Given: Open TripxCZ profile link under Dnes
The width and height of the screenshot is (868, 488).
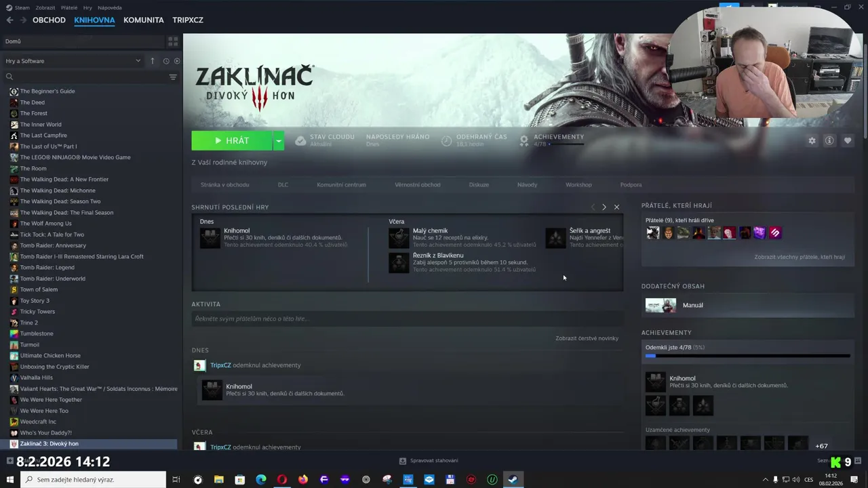Looking at the screenshot, I should [220, 365].
